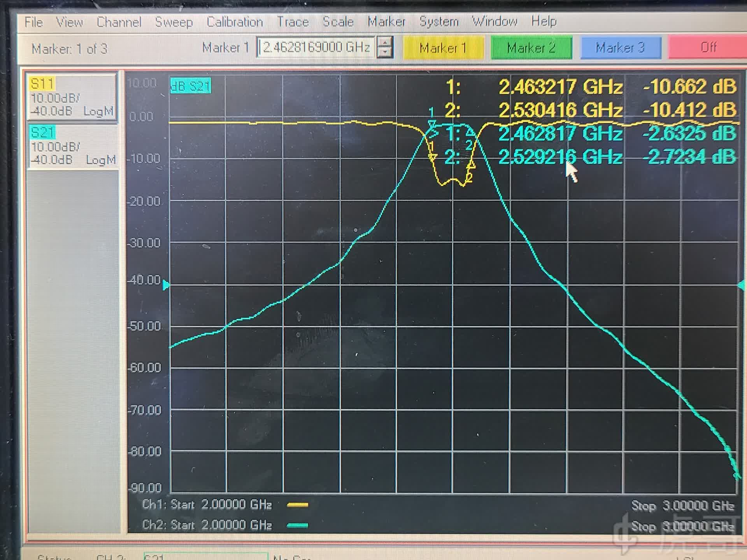
Task: Click the yellow Marker 1 button
Action: click(443, 48)
